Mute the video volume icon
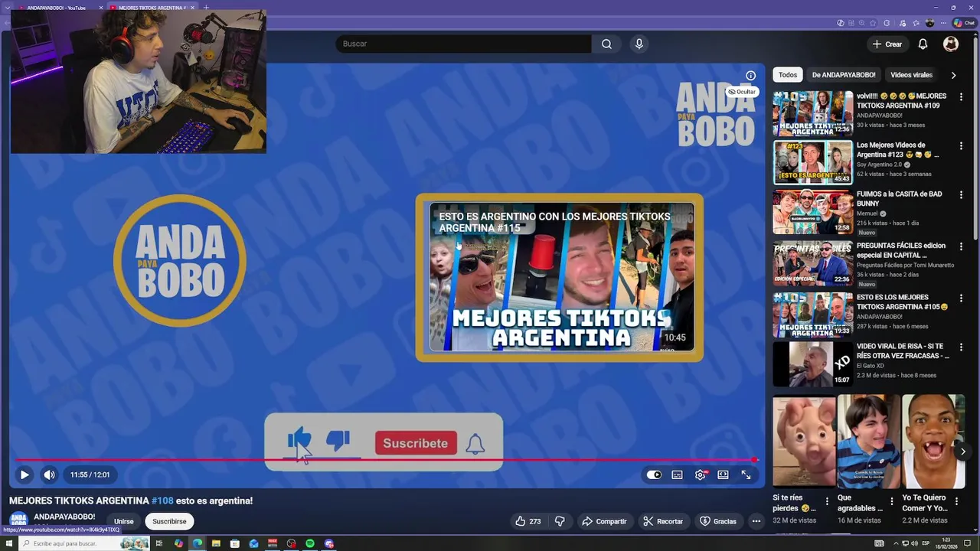 click(x=49, y=474)
